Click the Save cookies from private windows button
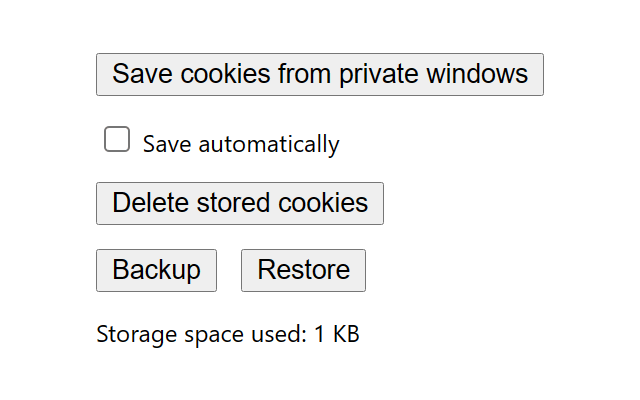Image resolution: width=640 pixels, height=400 pixels. coord(319,74)
